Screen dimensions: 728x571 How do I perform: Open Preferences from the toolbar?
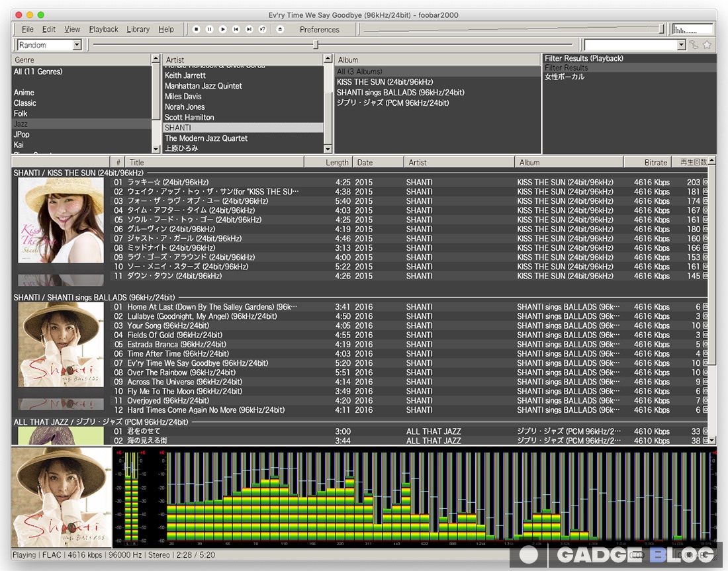tap(320, 30)
